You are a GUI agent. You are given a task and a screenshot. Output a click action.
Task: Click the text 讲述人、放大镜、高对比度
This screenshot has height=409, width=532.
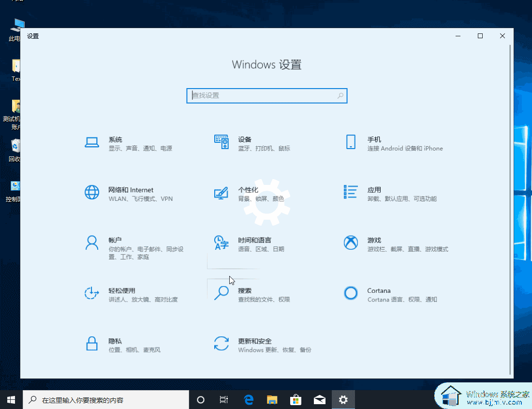[143, 299]
